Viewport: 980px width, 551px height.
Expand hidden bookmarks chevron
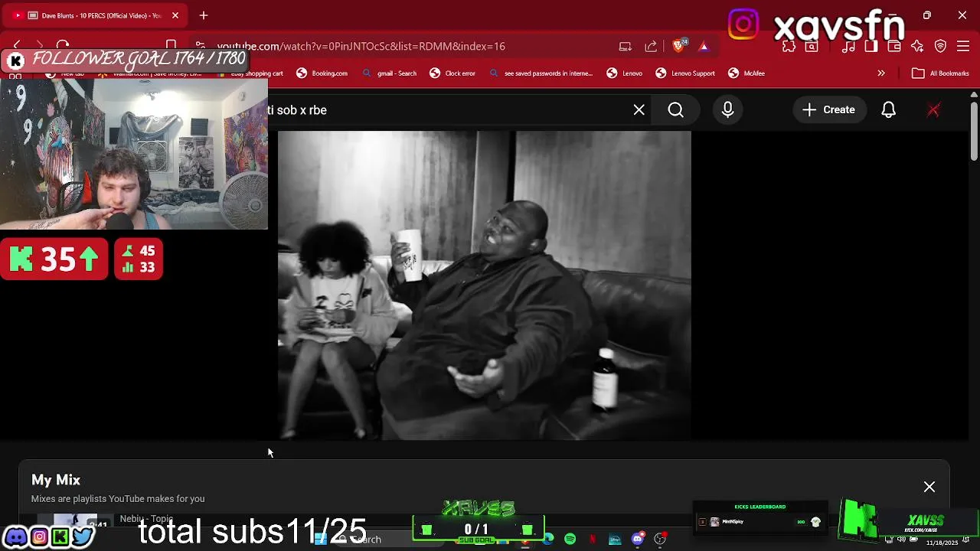pyautogui.click(x=881, y=73)
